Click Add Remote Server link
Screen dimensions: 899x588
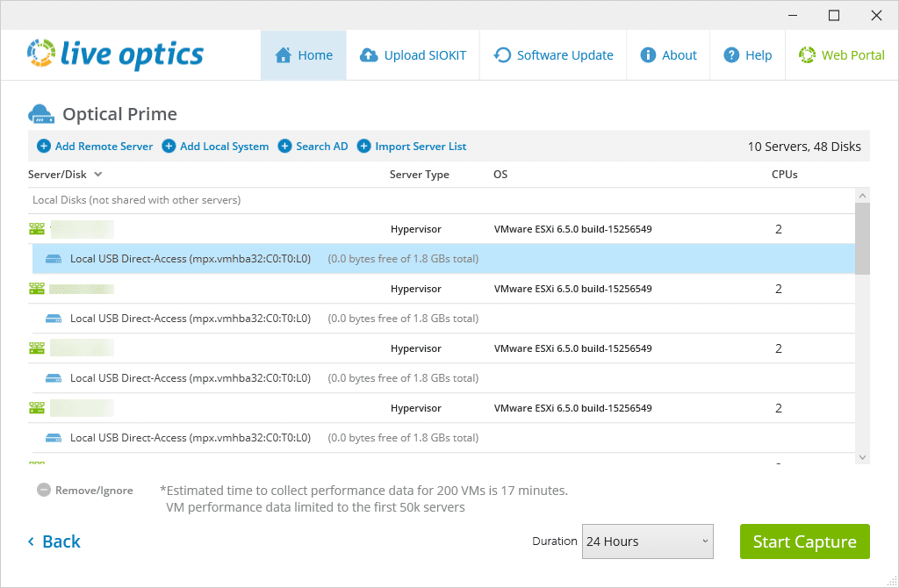tap(104, 147)
